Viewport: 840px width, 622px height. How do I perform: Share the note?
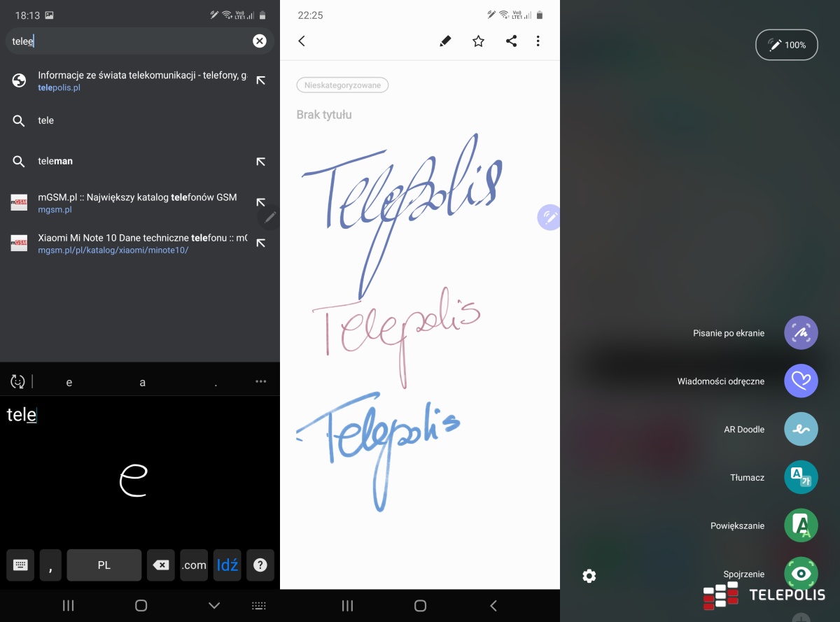[511, 41]
